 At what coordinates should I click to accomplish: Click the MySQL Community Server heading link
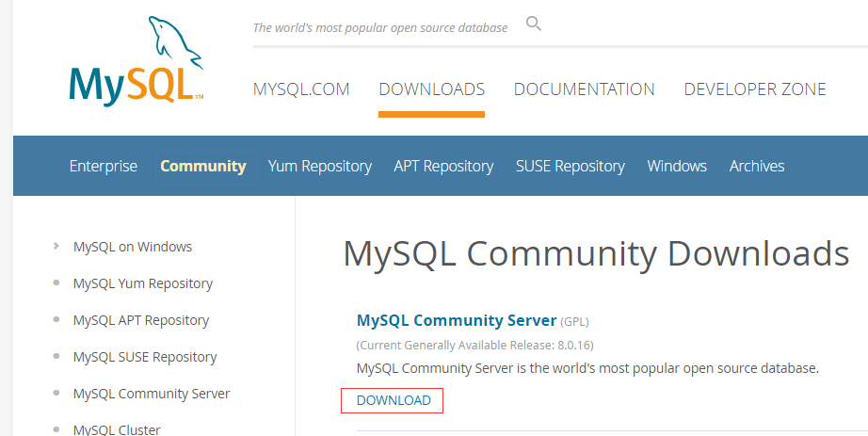457,320
